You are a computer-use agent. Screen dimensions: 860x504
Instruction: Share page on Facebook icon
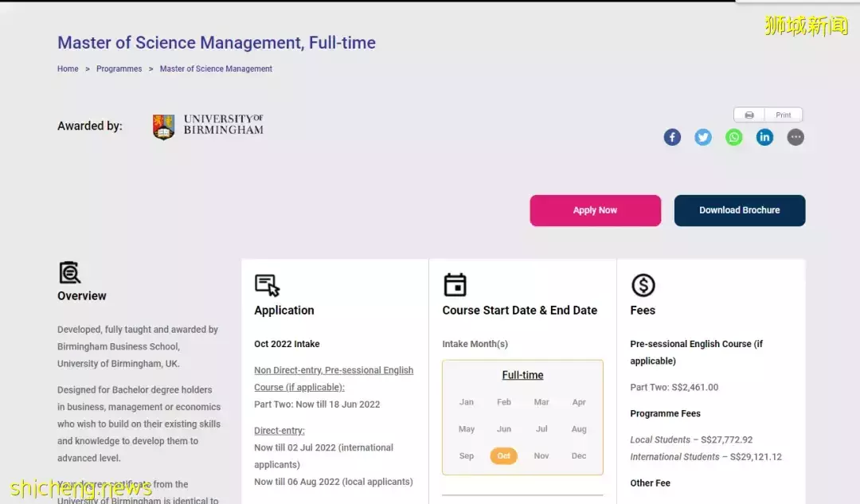coord(672,137)
